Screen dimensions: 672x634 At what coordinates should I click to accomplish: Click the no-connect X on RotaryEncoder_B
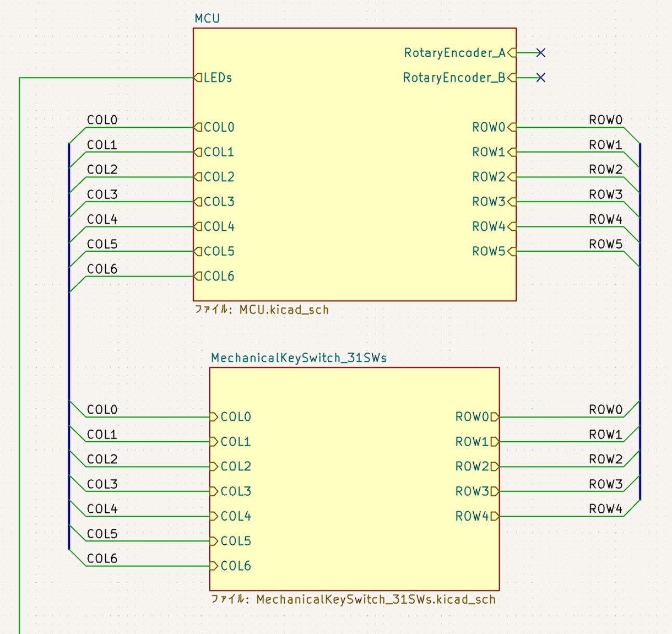coord(540,78)
